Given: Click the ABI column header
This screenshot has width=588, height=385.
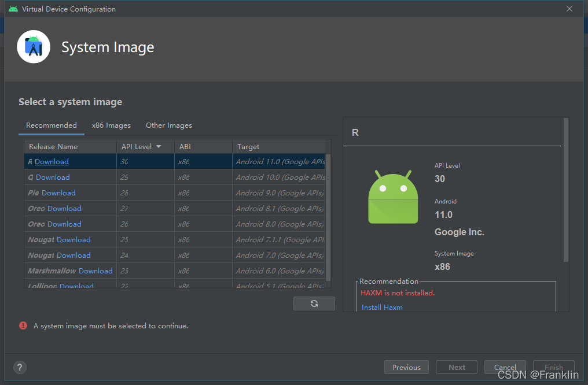Looking at the screenshot, I should pyautogui.click(x=203, y=146).
